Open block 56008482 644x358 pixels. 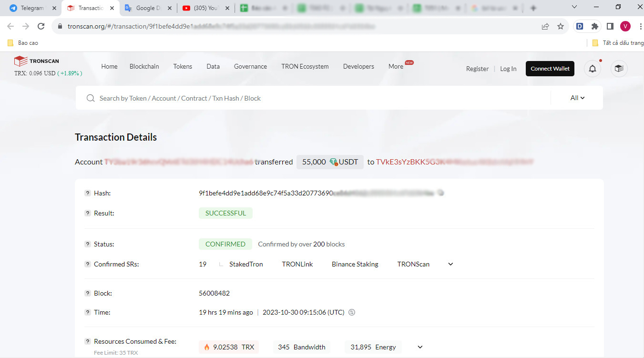pos(214,293)
